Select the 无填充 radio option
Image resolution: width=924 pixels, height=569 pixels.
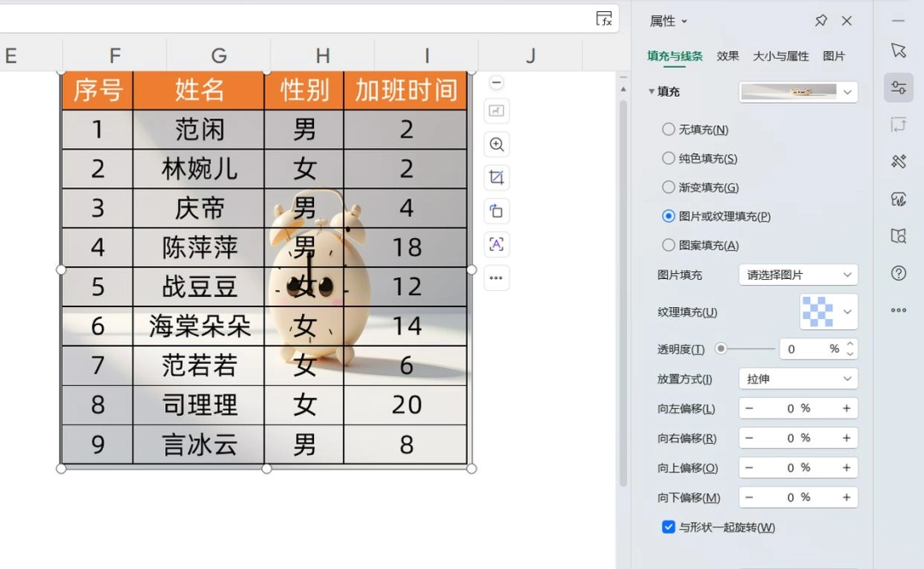(668, 129)
